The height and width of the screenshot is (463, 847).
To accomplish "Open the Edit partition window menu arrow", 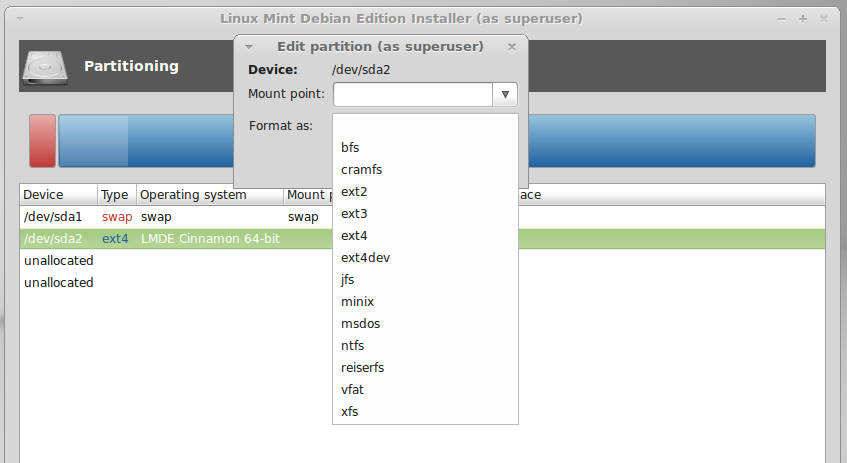I will pos(249,47).
